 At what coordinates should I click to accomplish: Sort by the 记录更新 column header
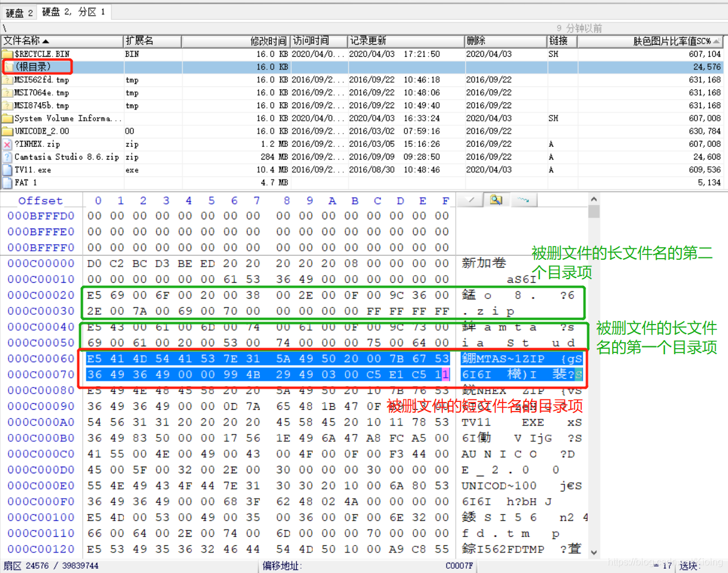click(405, 41)
